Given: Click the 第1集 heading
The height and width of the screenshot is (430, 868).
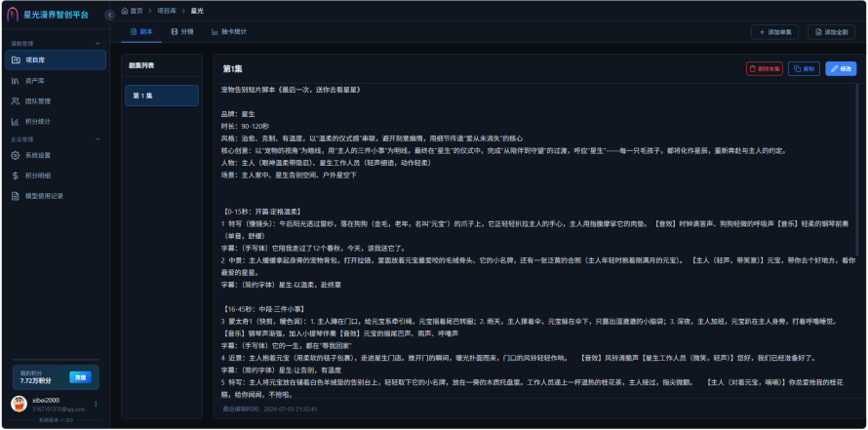Looking at the screenshot, I should [232, 68].
